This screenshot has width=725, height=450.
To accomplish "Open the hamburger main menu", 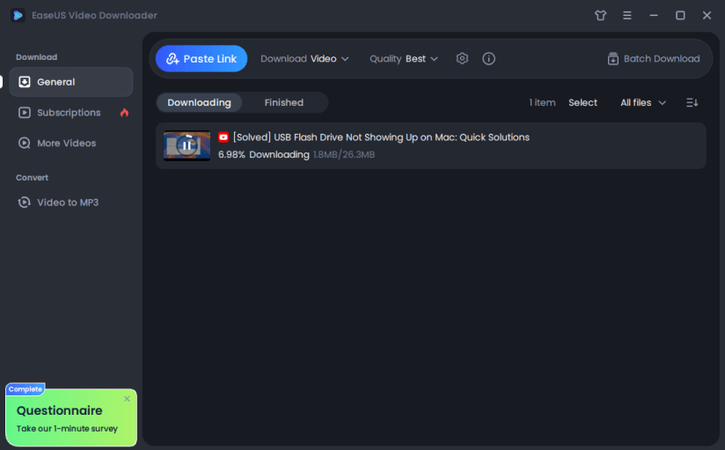I will [627, 15].
